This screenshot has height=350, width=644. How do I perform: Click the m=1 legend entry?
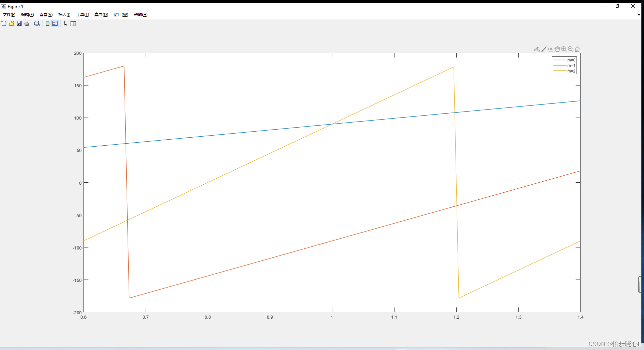coord(565,65)
